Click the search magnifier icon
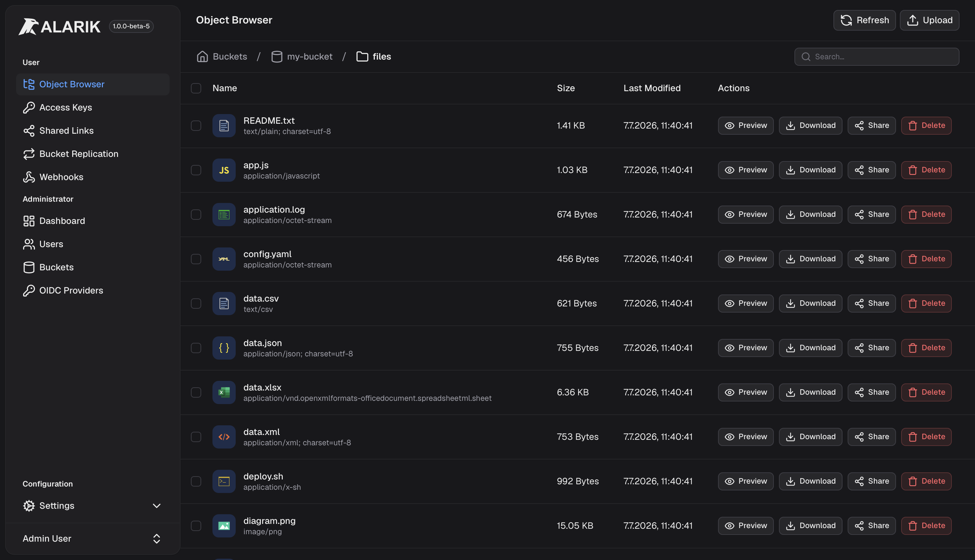The height and width of the screenshot is (560, 975). point(806,56)
